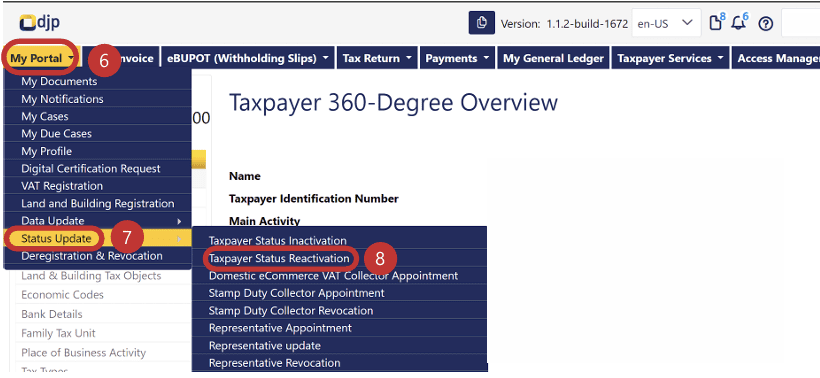Click the Name label in the overview

(245, 176)
